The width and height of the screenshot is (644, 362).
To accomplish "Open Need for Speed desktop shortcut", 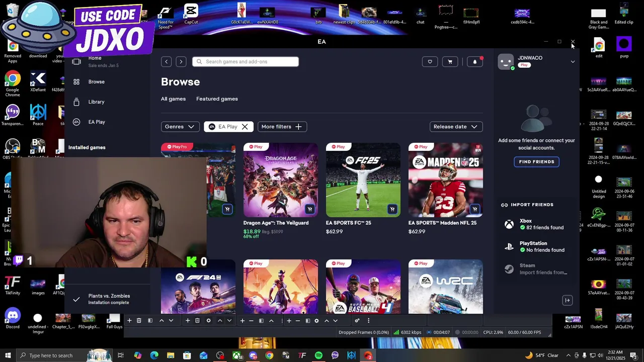I will 166,17.
